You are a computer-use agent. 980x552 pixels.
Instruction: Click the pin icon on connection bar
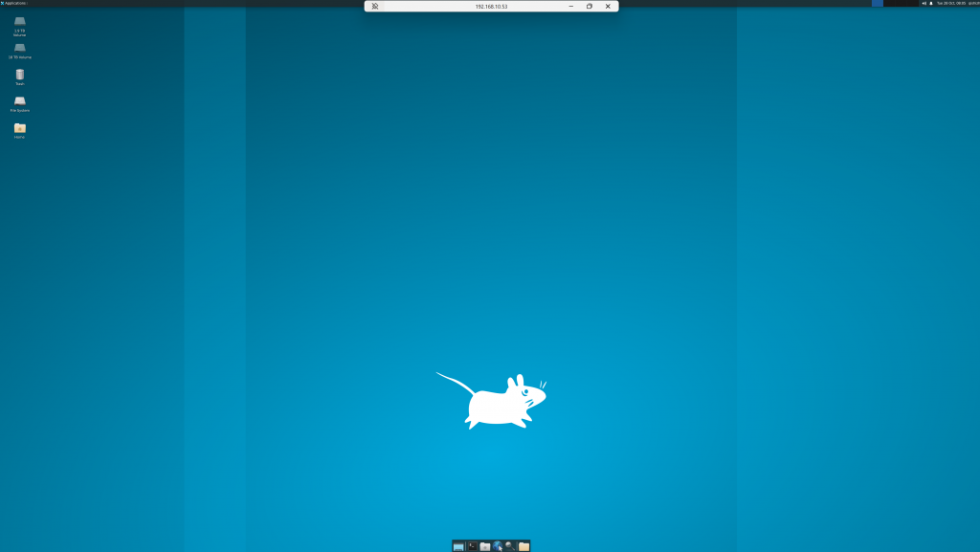click(375, 6)
